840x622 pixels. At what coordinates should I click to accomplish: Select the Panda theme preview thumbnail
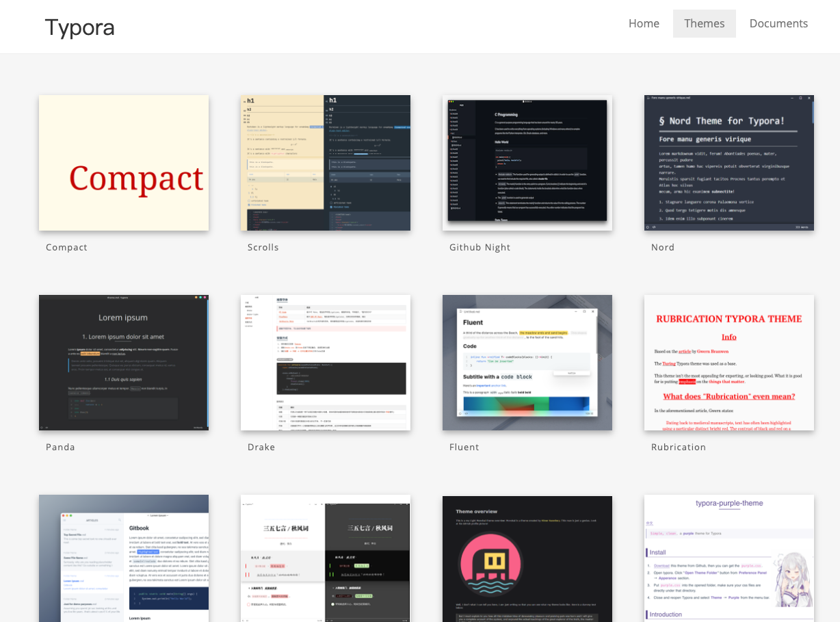(124, 363)
